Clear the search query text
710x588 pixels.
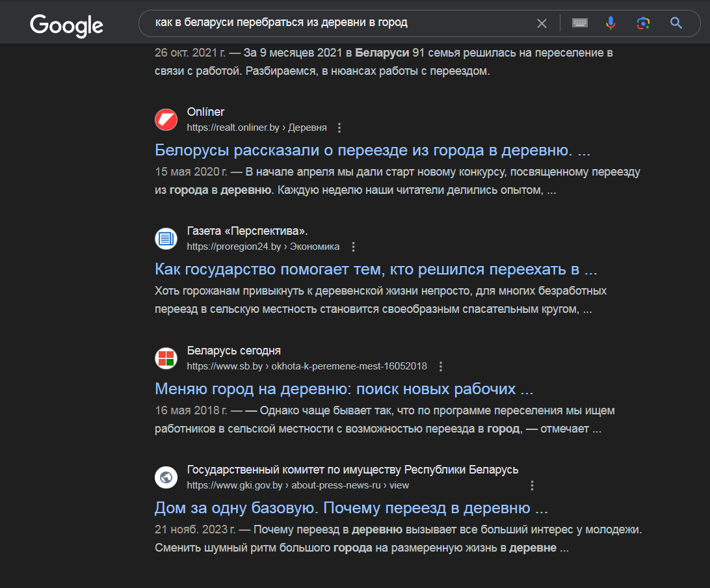tap(542, 23)
